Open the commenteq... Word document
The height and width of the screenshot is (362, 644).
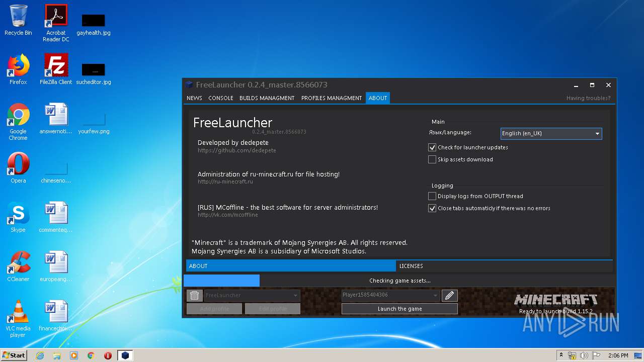[56, 217]
